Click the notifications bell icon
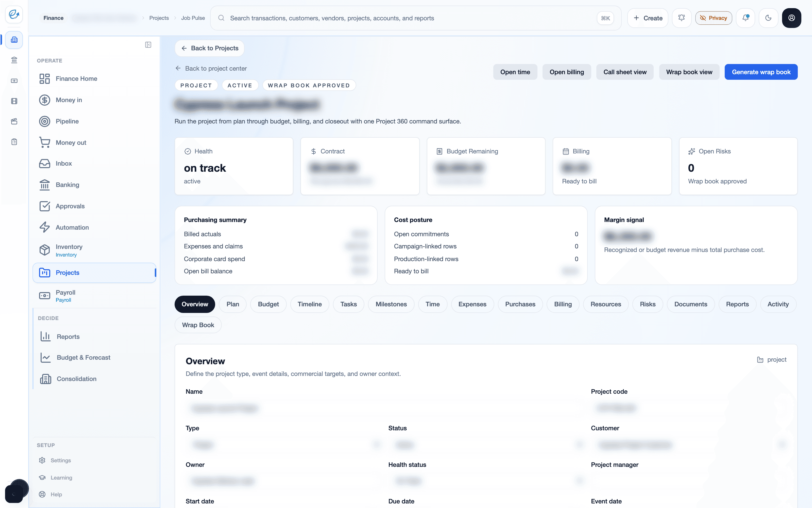Screen dimensions: 812x508 coord(682,18)
